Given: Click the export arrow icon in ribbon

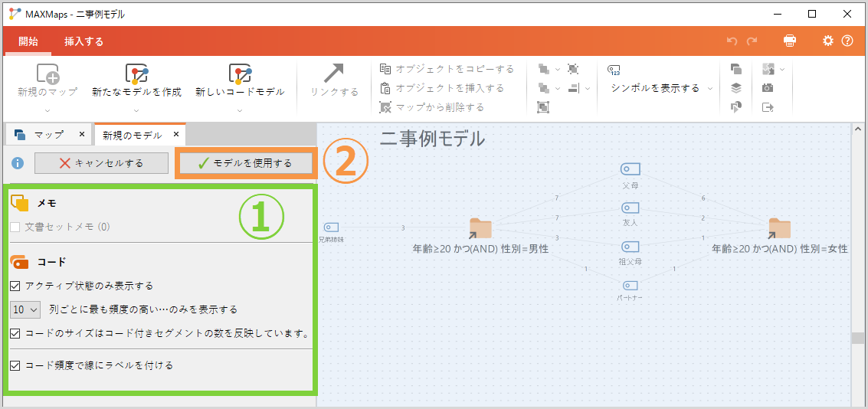Looking at the screenshot, I should pyautogui.click(x=768, y=107).
